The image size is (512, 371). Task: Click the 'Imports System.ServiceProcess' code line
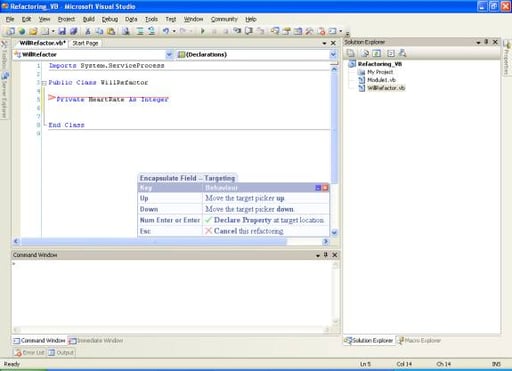(x=107, y=66)
